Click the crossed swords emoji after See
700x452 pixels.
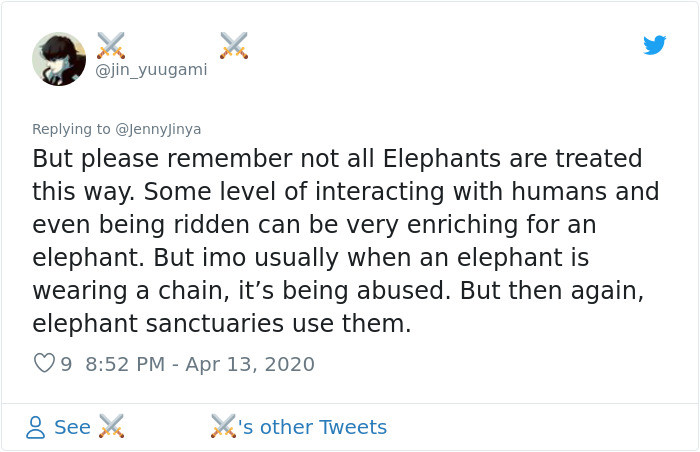click(111, 426)
